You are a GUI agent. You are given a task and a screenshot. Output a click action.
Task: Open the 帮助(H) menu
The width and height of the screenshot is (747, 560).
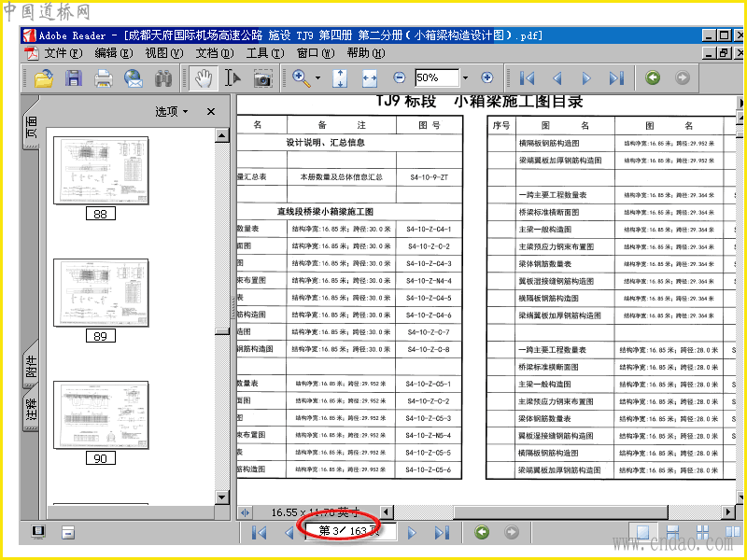(365, 53)
